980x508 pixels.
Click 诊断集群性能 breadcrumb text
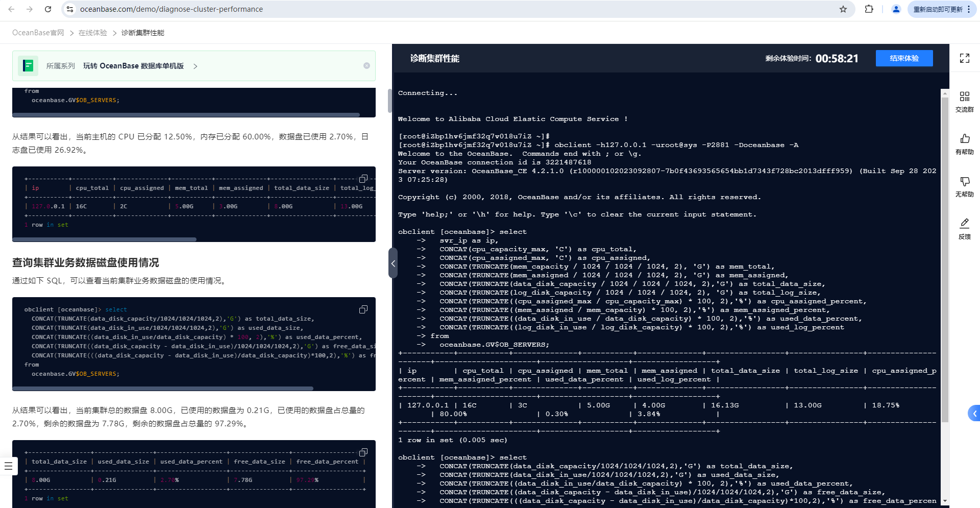click(x=143, y=33)
